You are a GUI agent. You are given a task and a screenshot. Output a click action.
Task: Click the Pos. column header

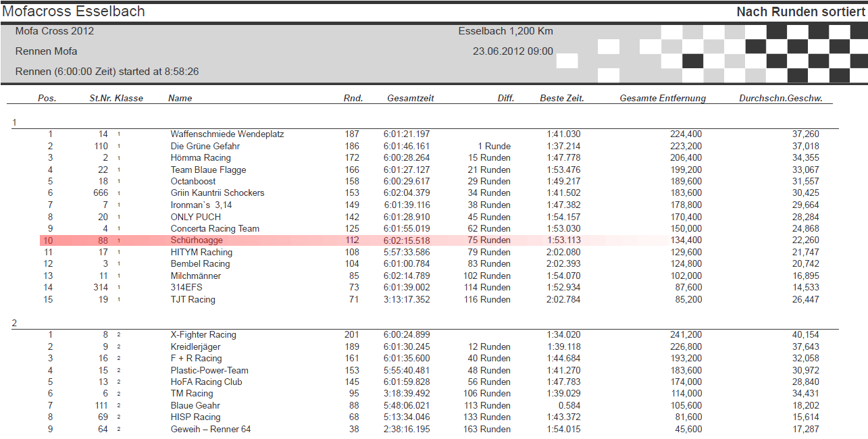(47, 98)
